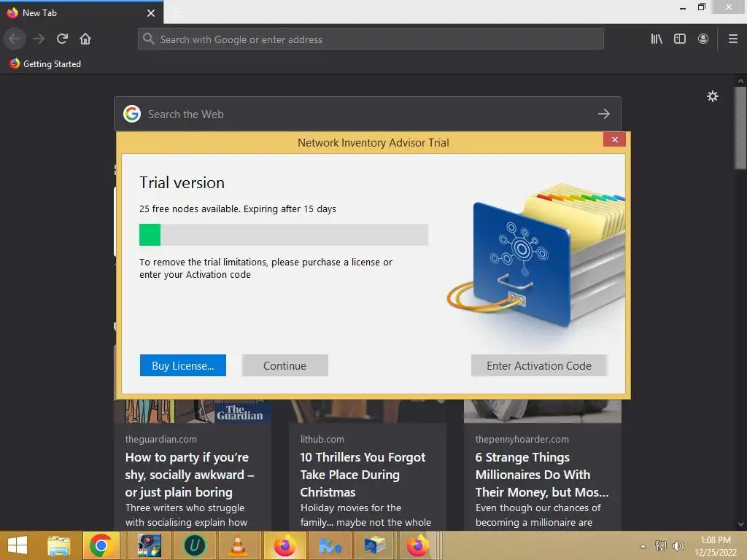Click the scrollbar down arrow
This screenshot has height=560, width=747.
point(740,524)
